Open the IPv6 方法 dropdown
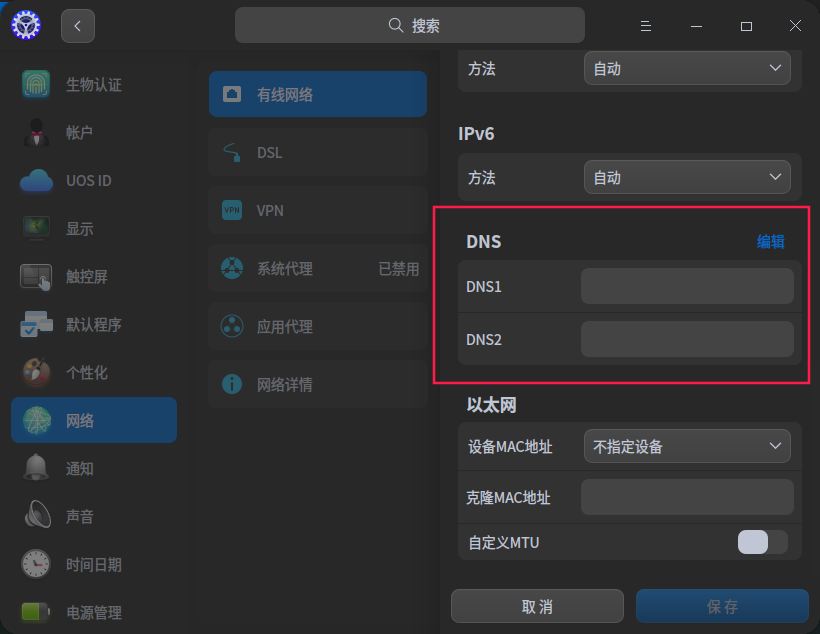 [x=687, y=177]
